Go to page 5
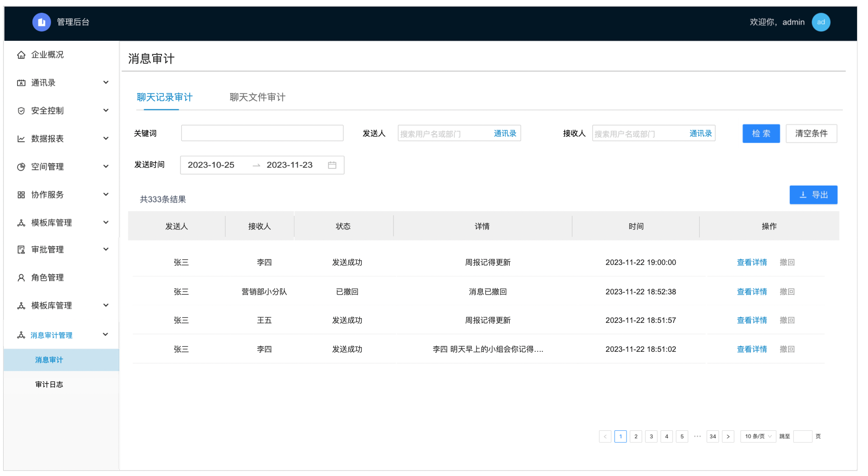Image resolution: width=868 pixels, height=476 pixels. tap(682, 437)
